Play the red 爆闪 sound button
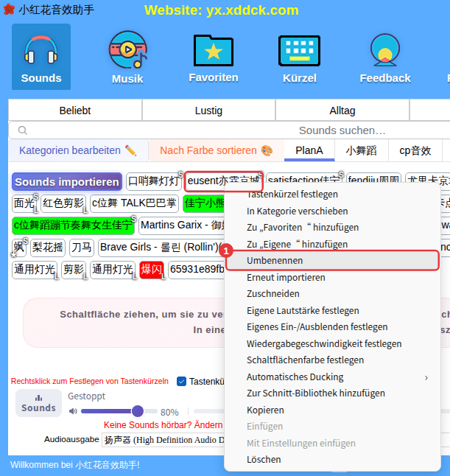Image resolution: width=450 pixels, height=476 pixels. (152, 270)
